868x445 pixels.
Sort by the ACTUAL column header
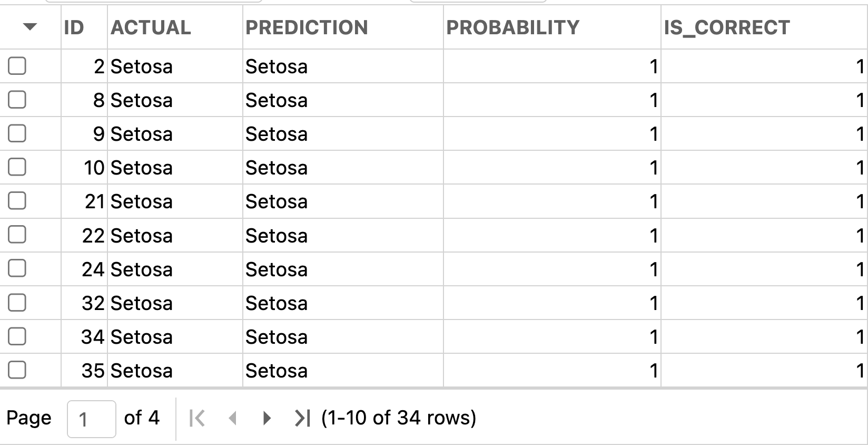tap(151, 27)
